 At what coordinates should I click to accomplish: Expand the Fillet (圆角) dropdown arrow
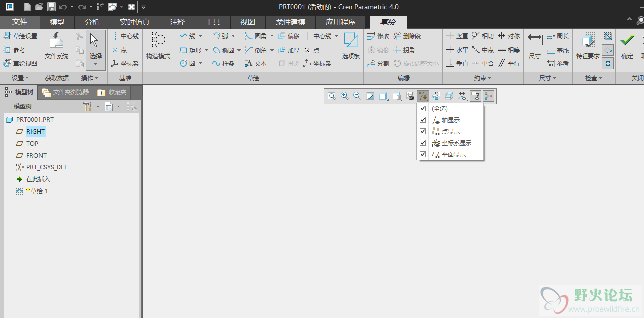[x=272, y=36]
